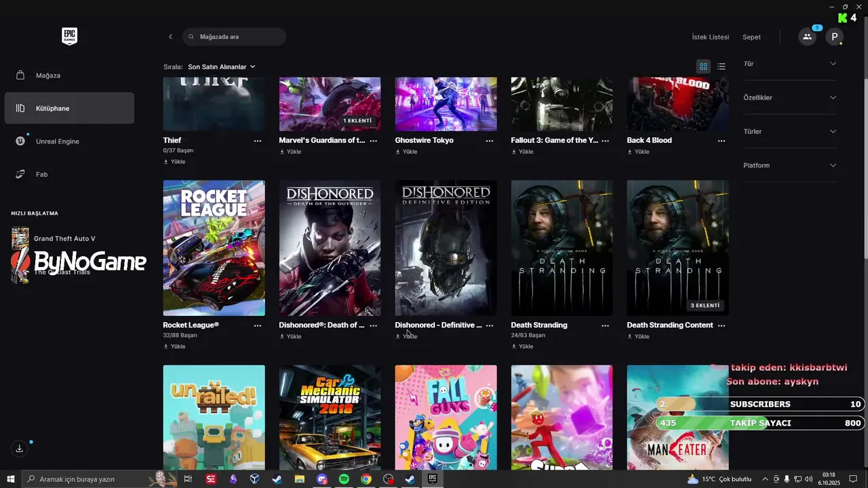Viewport: 868px width, 488px height.
Task: Open the more options dots for Thief
Action: [x=258, y=140]
